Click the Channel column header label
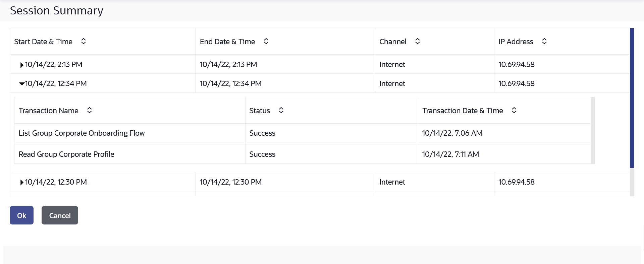The height and width of the screenshot is (264, 644). 393,42
